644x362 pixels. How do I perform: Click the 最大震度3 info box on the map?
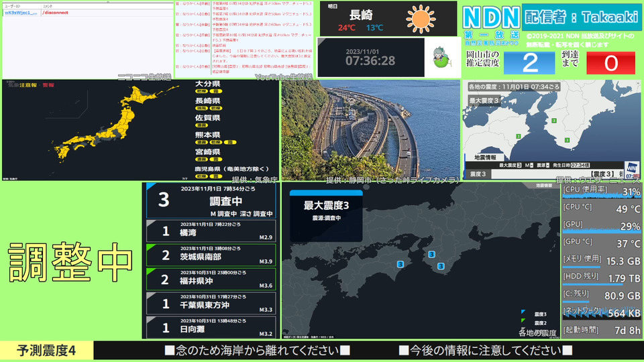326,216
